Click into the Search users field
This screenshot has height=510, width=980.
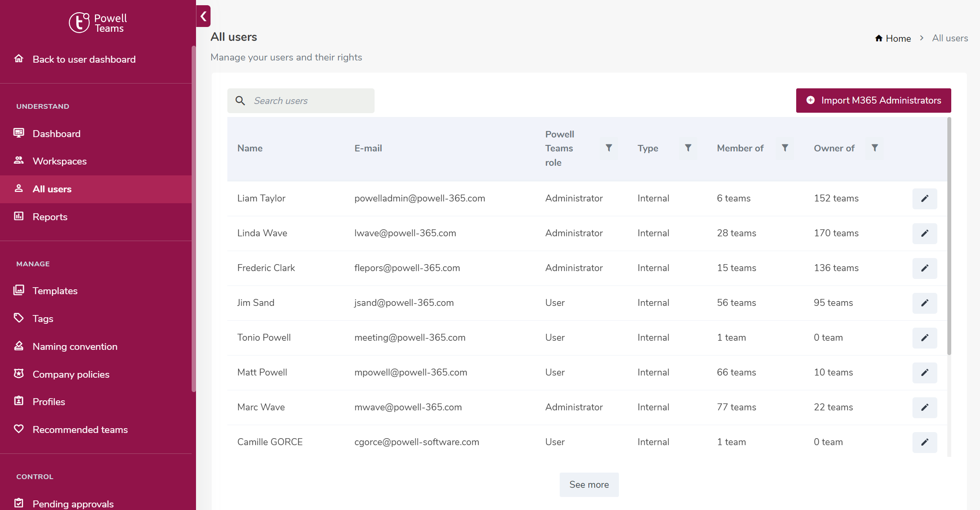(x=301, y=101)
